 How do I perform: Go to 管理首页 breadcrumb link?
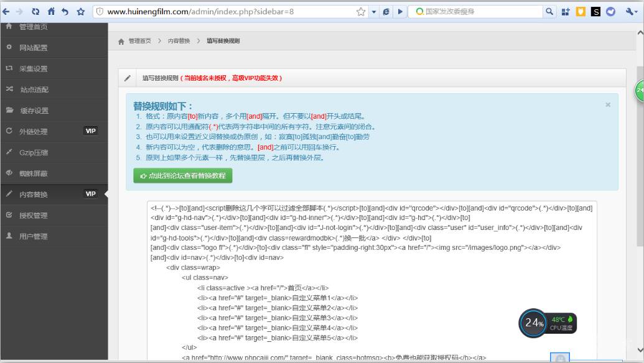pyautogui.click(x=139, y=41)
